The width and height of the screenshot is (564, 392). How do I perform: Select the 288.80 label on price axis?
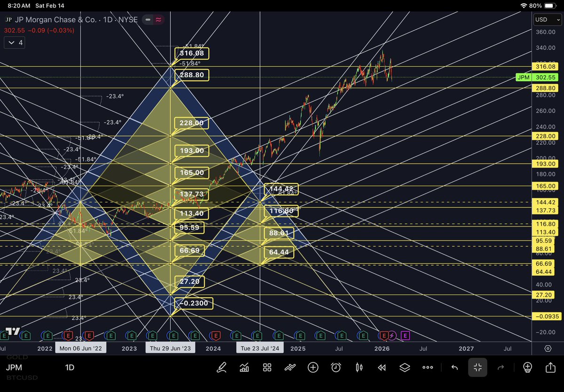click(545, 88)
